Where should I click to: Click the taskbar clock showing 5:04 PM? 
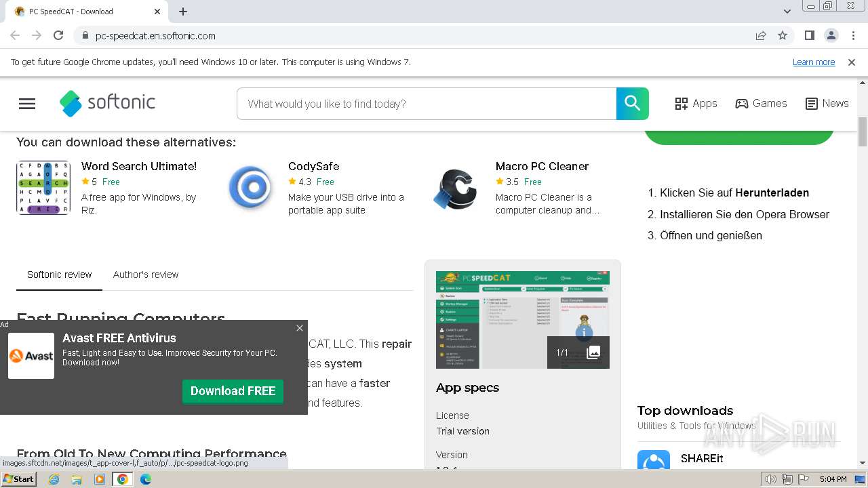click(833, 479)
